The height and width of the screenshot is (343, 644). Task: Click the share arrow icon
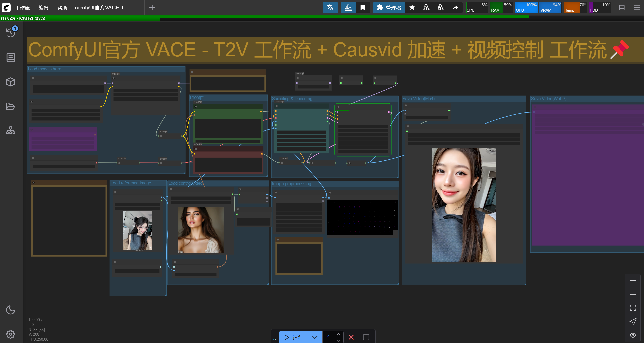coord(455,7)
